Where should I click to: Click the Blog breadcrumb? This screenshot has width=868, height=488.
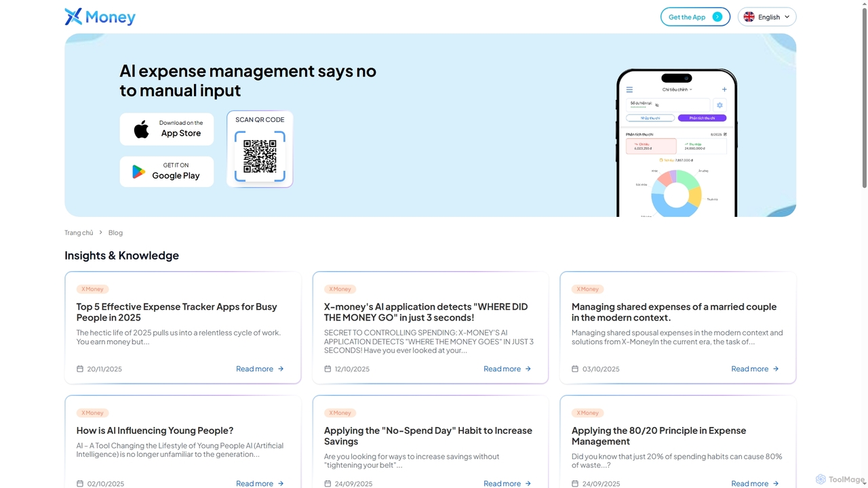point(115,232)
